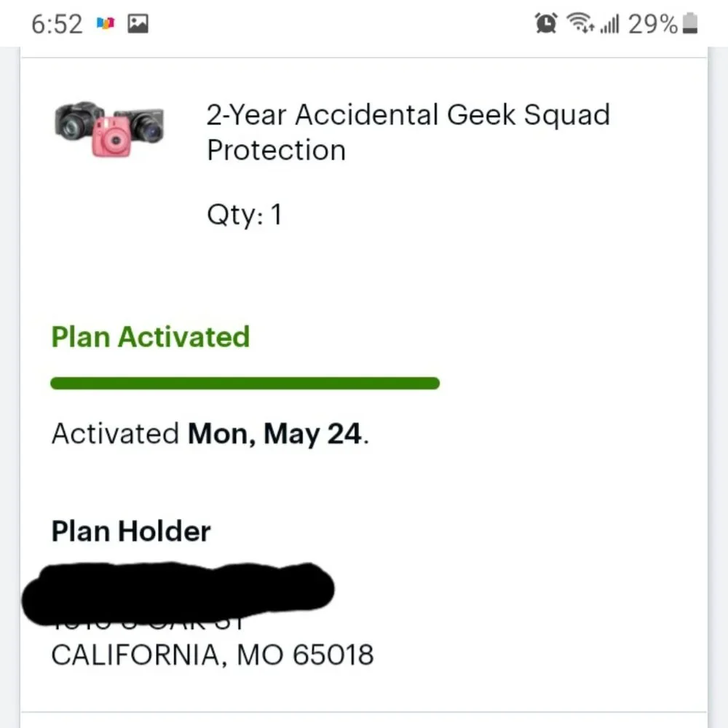Tap the Qty: 1 quantity text
The image size is (728, 728).
tap(244, 215)
